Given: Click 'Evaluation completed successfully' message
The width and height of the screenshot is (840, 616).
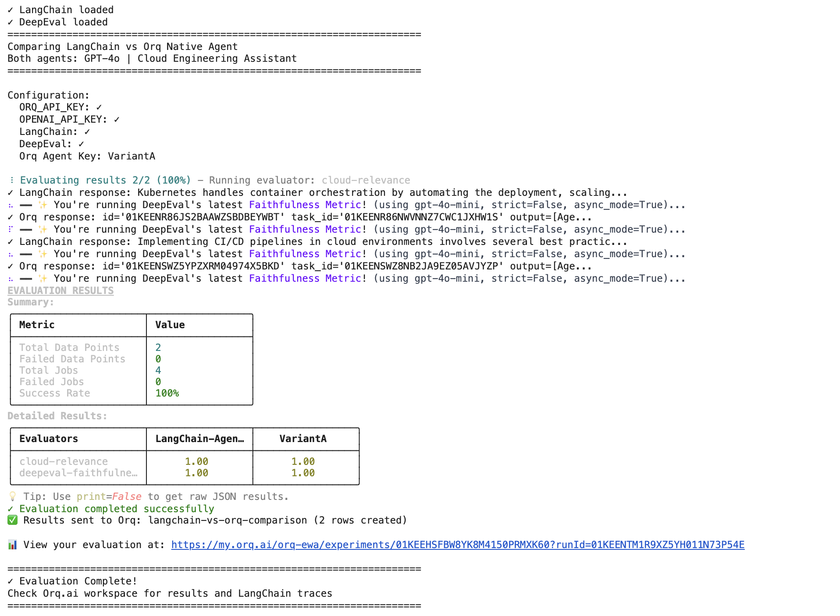Looking at the screenshot, I should point(117,509).
